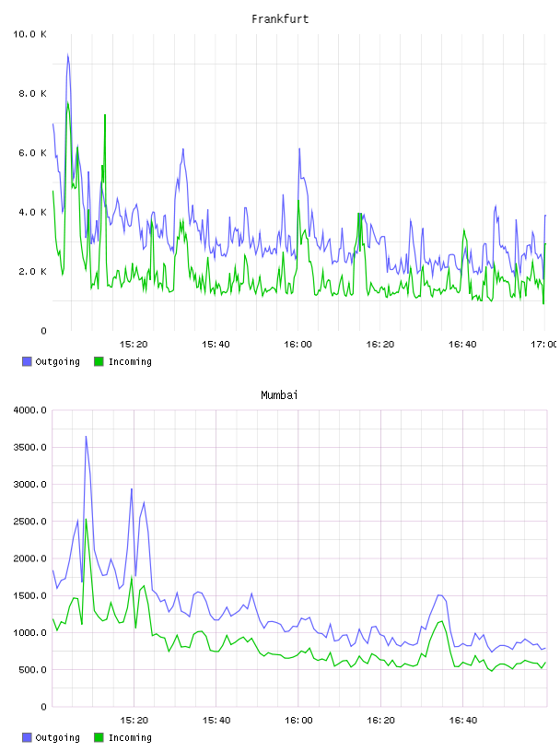The image size is (560, 752).
Task: Click the 4.0 K axis label in Frankfurt chart
Action: pyautogui.click(x=32, y=213)
